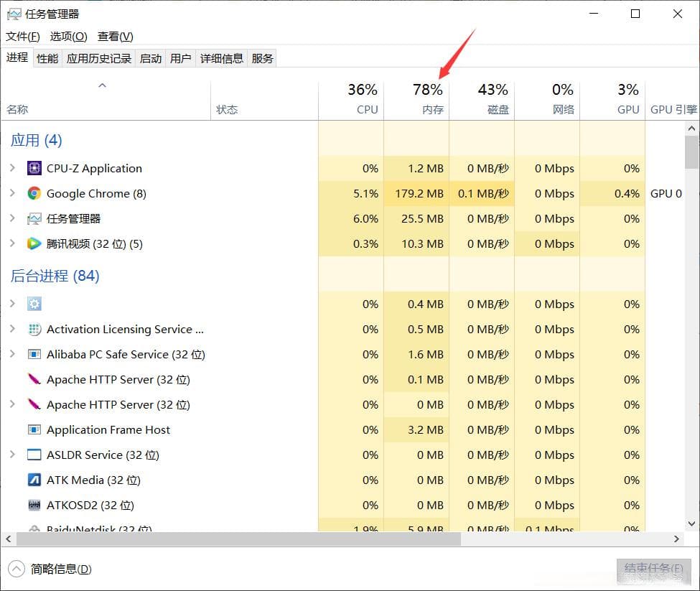
Task: Click the 应用 (4) group heading
Action: click(x=36, y=140)
